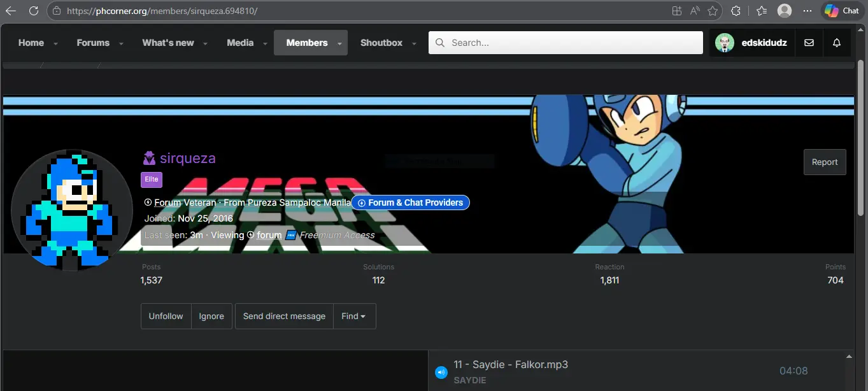Report this profile

pos(825,162)
